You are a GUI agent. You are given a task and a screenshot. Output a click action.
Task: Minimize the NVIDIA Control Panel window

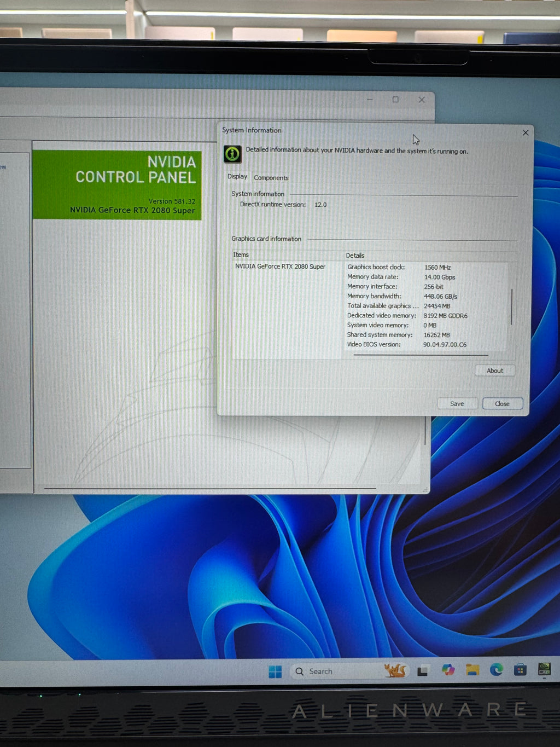point(370,100)
